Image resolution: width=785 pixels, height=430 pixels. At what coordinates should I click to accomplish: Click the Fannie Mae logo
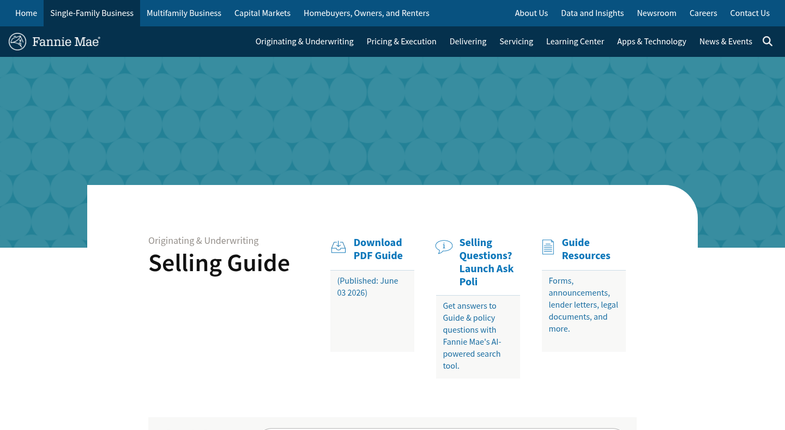(54, 42)
